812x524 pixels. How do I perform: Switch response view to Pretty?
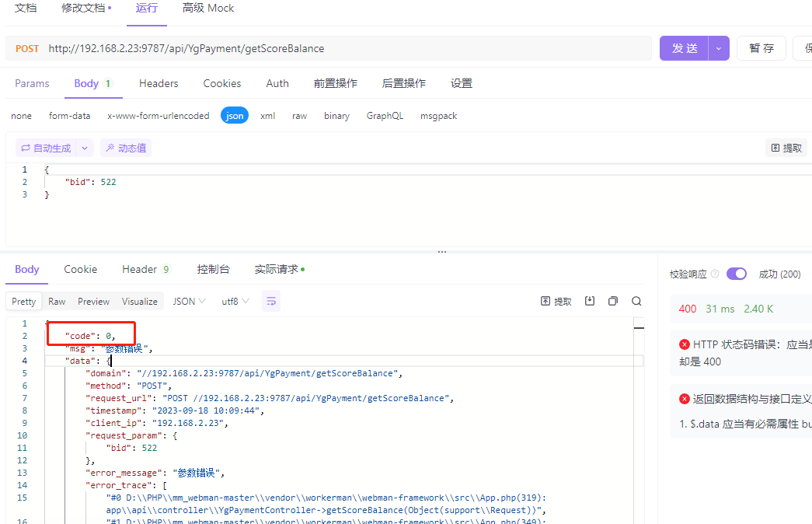click(x=24, y=301)
